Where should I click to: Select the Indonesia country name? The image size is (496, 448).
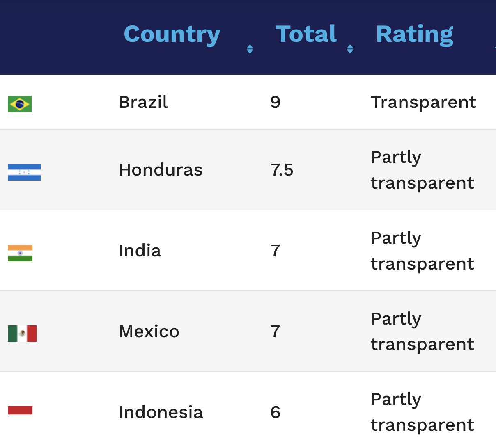161,412
